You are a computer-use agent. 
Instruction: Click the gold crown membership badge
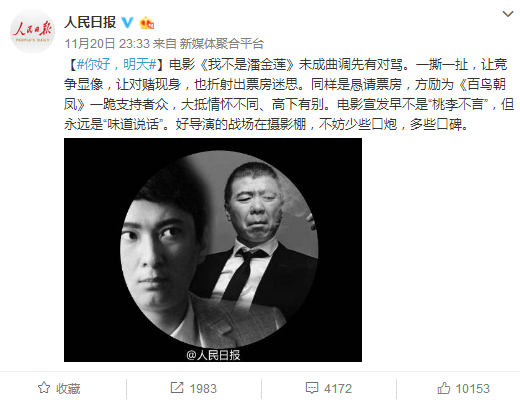147,23
